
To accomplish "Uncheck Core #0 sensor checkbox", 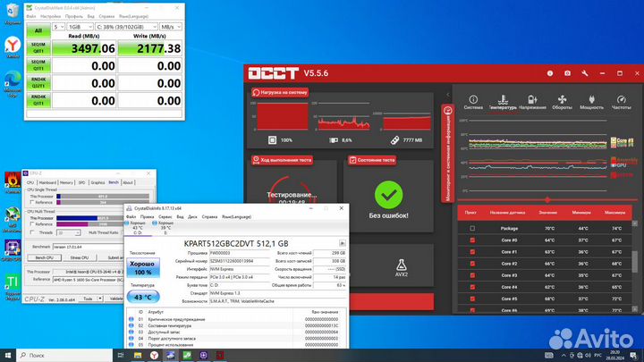I will (472, 240).
